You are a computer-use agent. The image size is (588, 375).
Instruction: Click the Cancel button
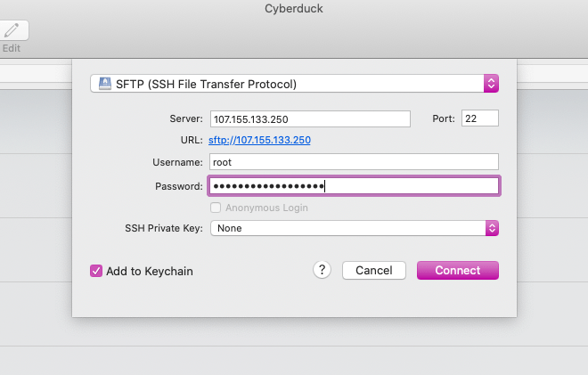click(374, 271)
